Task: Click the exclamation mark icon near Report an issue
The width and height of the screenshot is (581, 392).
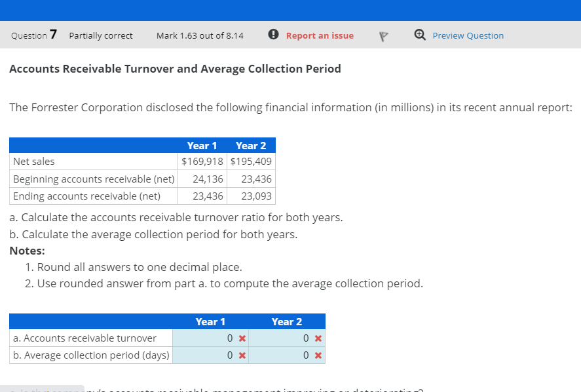Action: (x=273, y=35)
